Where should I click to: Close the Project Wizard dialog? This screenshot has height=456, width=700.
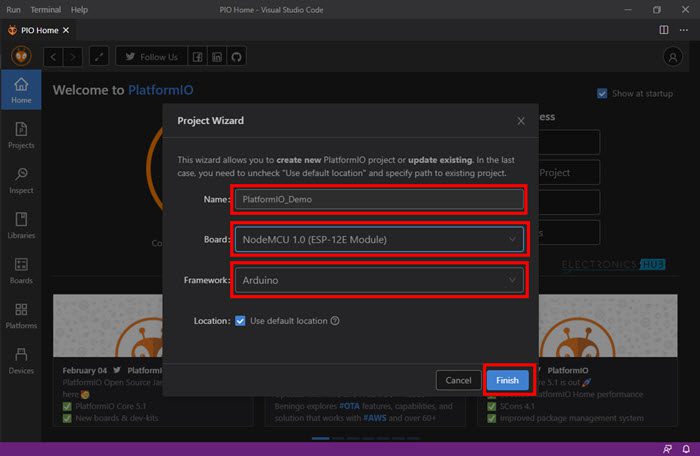click(x=520, y=121)
